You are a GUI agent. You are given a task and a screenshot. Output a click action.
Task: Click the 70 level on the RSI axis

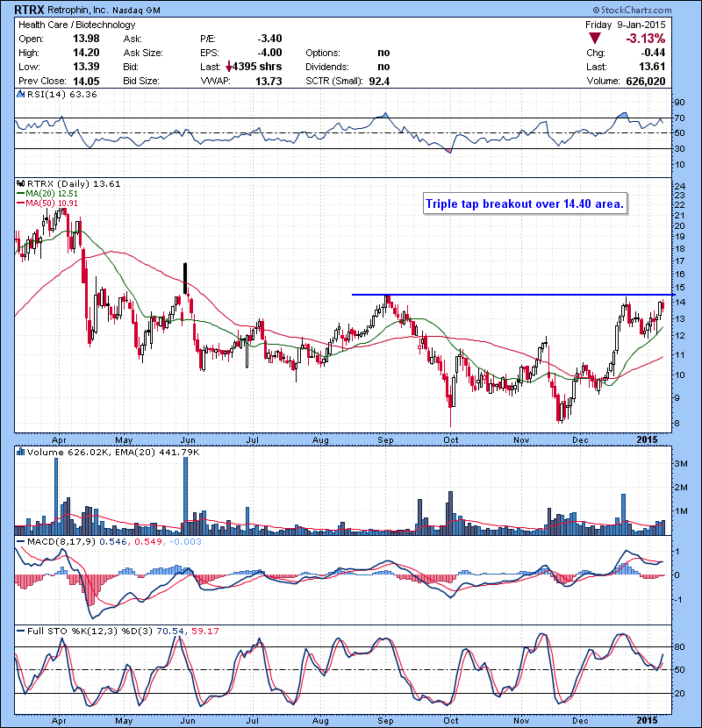click(x=679, y=118)
